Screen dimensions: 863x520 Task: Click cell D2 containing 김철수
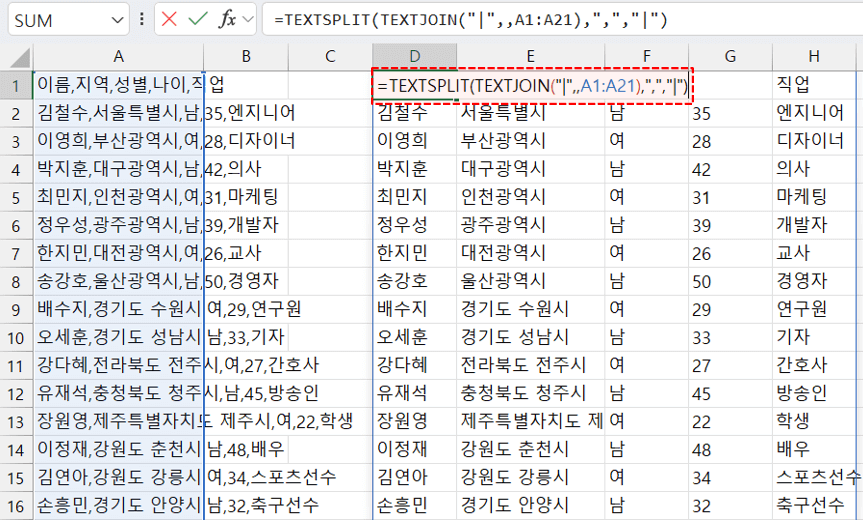coord(414,113)
